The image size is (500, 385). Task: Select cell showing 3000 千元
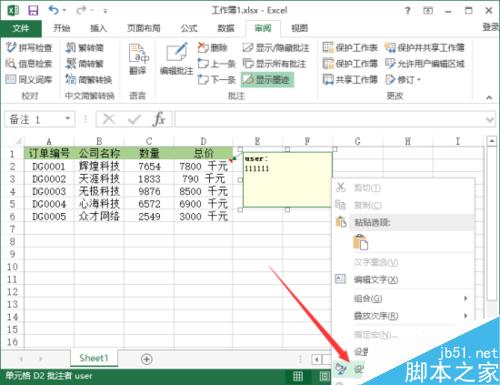(203, 216)
